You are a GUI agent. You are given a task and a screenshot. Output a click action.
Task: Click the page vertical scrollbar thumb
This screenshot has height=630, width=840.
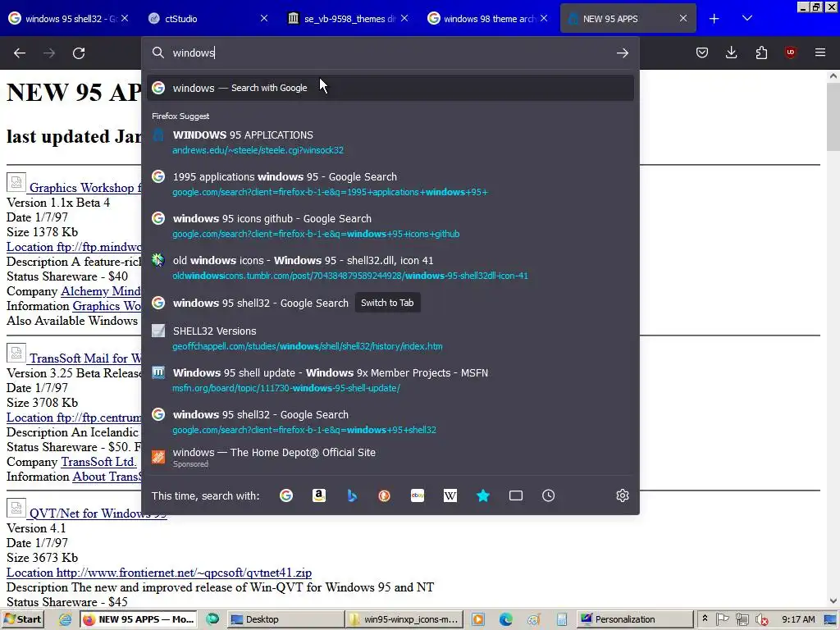pos(833,118)
